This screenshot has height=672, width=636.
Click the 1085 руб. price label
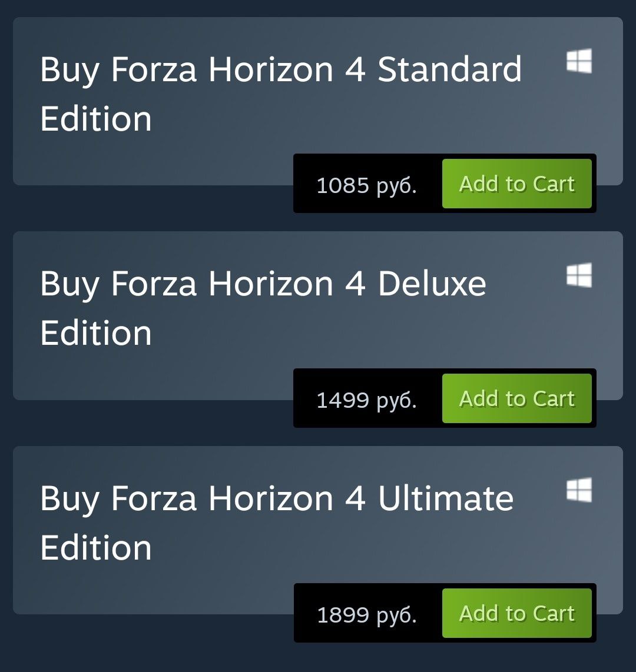coord(366,185)
